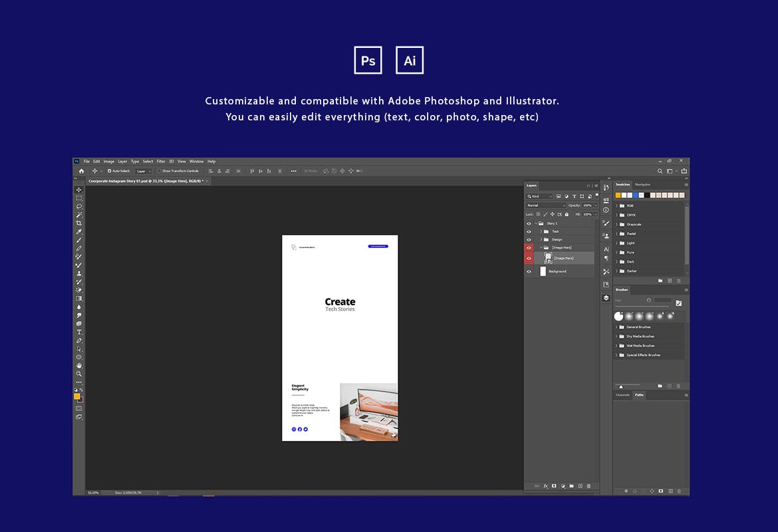
Task: Select the Lasso tool
Action: pos(79,206)
